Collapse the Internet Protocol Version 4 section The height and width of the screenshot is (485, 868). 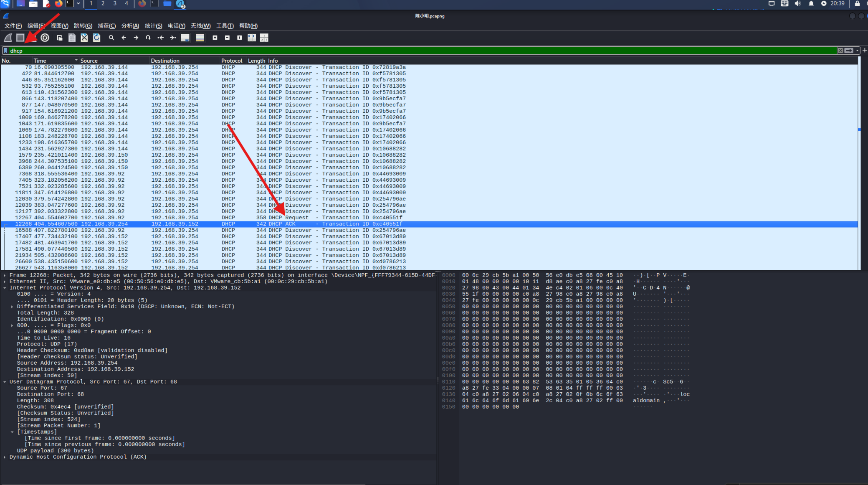point(5,288)
